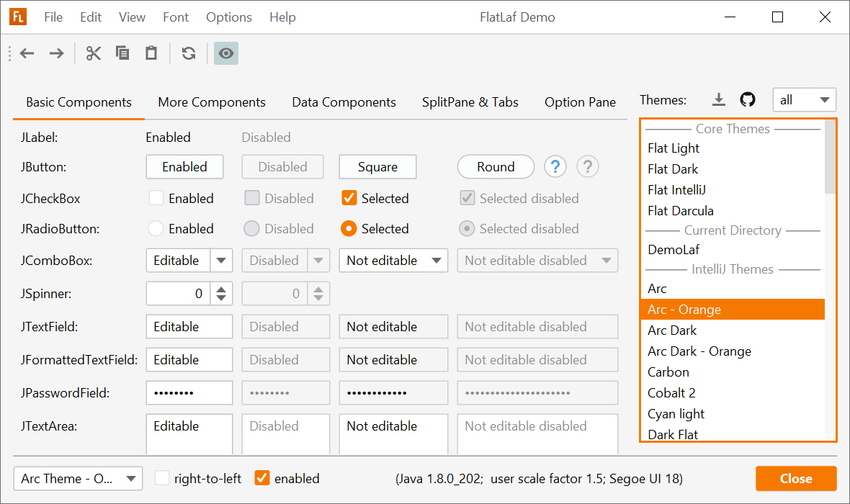The height and width of the screenshot is (504, 850).
Task: Click the download themes icon
Action: click(x=718, y=100)
